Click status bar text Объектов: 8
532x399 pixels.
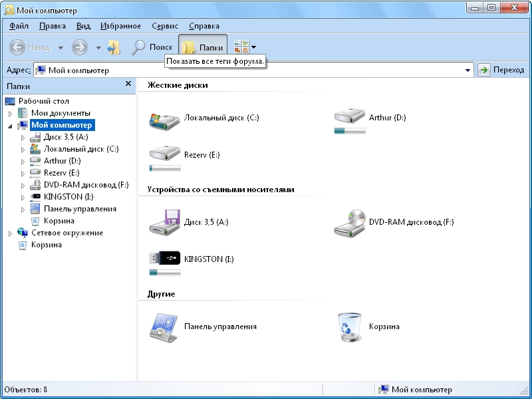(x=26, y=390)
